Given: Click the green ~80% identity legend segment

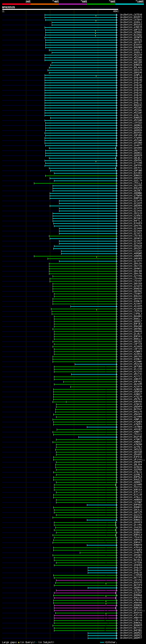Looking at the screenshot, I should click(101, 4).
